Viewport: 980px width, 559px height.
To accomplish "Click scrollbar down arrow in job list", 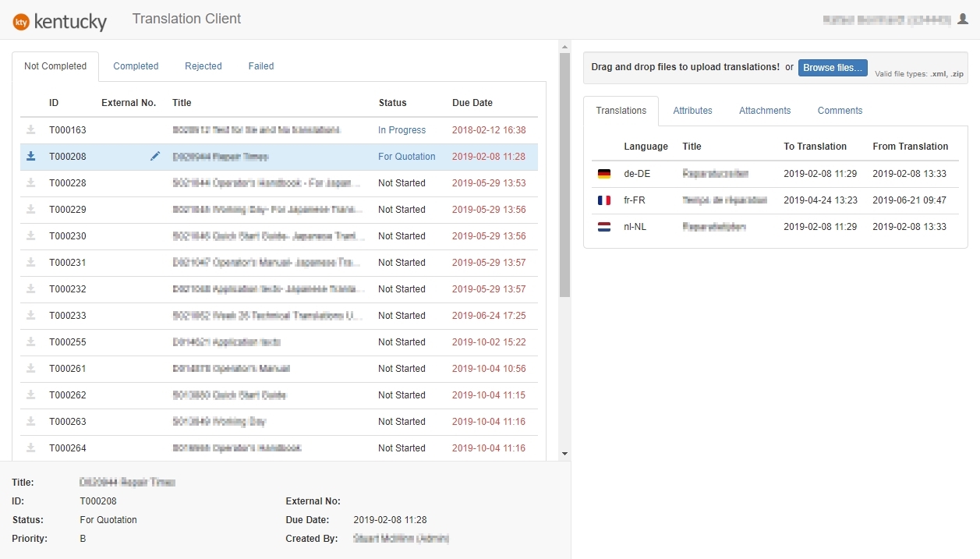I will (564, 454).
